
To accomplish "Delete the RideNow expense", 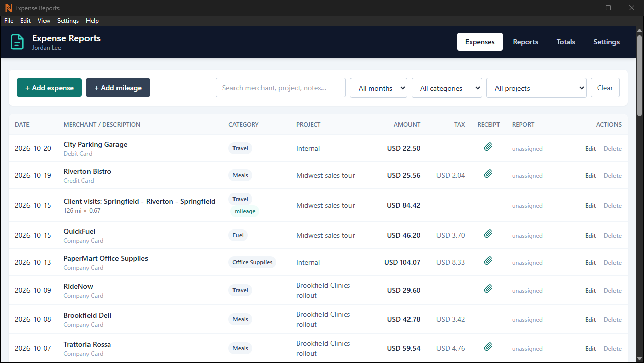I will coord(612,291).
